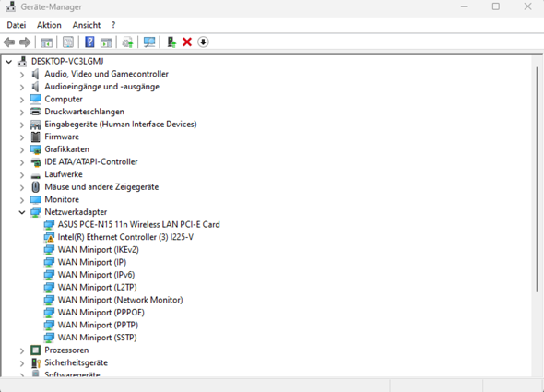Expand the Prozessoren category
The height and width of the screenshot is (392, 544).
[22, 350]
